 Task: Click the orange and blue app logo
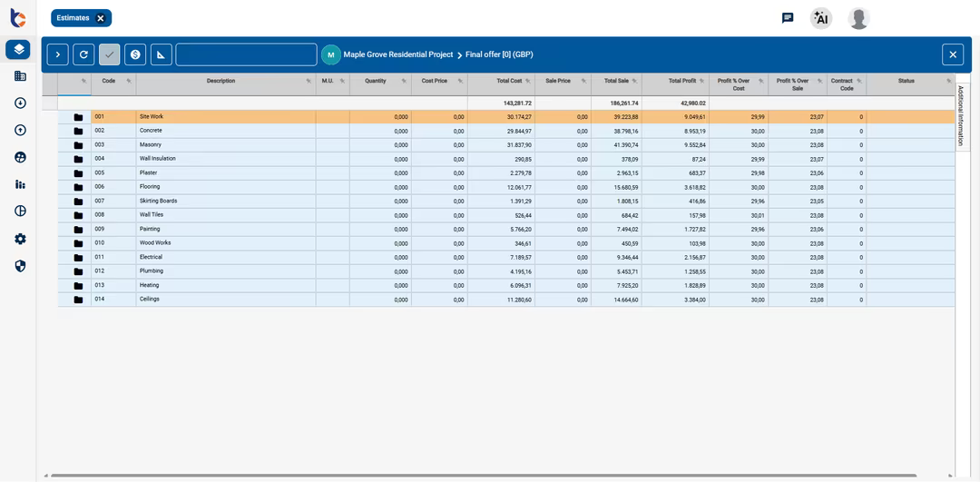click(18, 18)
